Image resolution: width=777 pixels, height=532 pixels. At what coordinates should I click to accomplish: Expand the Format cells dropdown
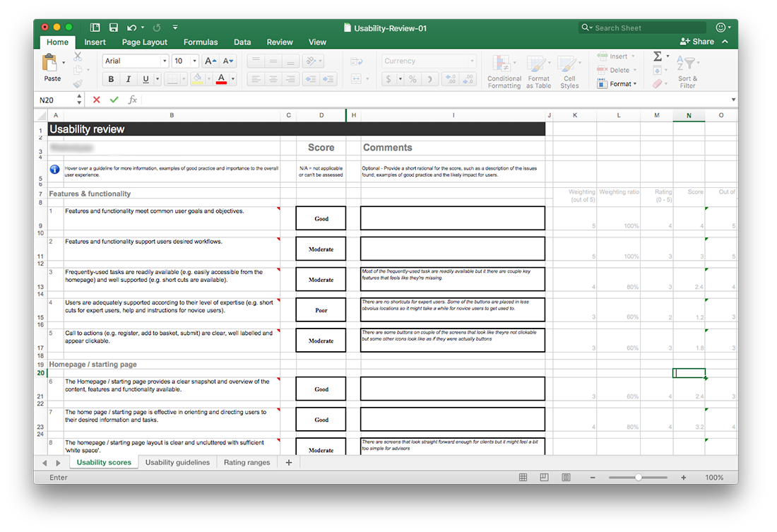coord(622,84)
